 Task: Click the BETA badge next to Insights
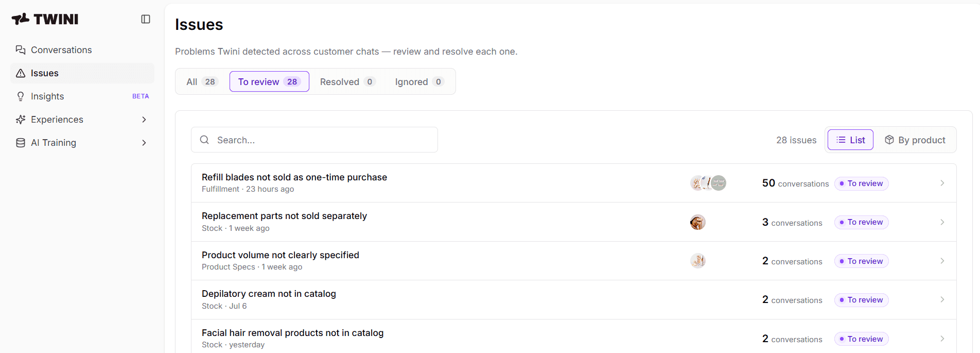pyautogui.click(x=141, y=96)
